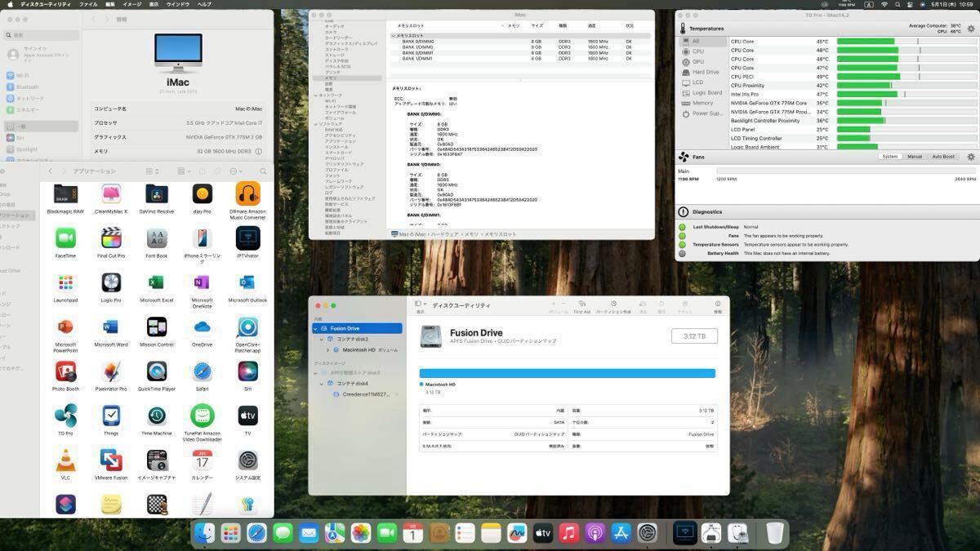Open Finder from the Dock
Viewport: 980px width, 551px height.
click(204, 534)
